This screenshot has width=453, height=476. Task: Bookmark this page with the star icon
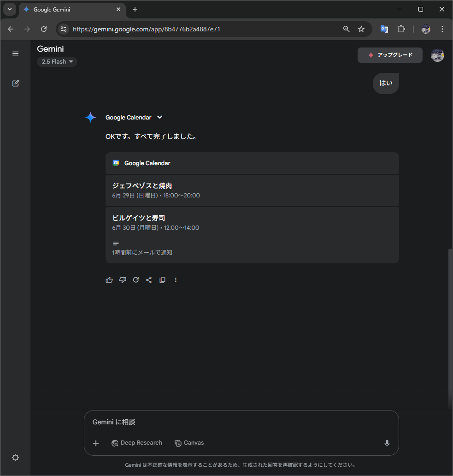tap(361, 29)
